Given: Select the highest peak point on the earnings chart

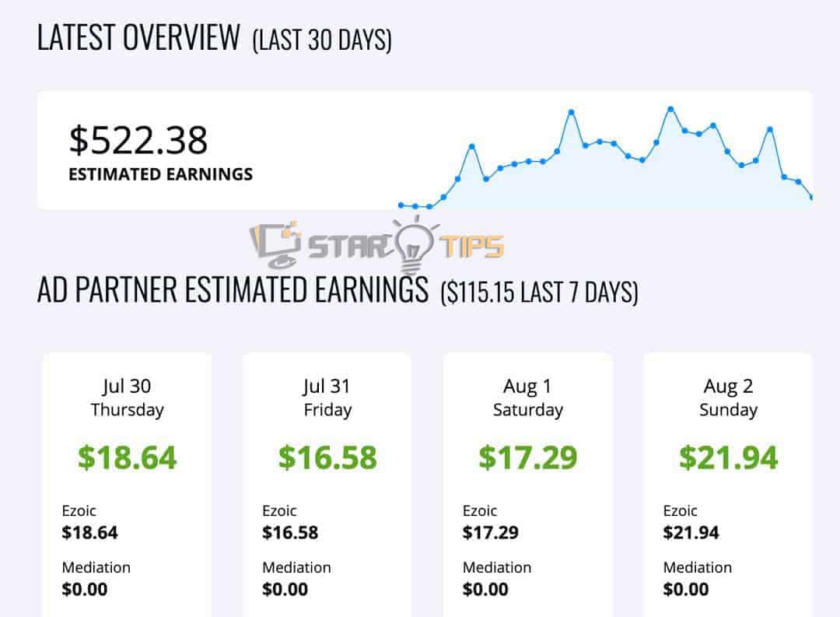Looking at the screenshot, I should click(x=670, y=110).
